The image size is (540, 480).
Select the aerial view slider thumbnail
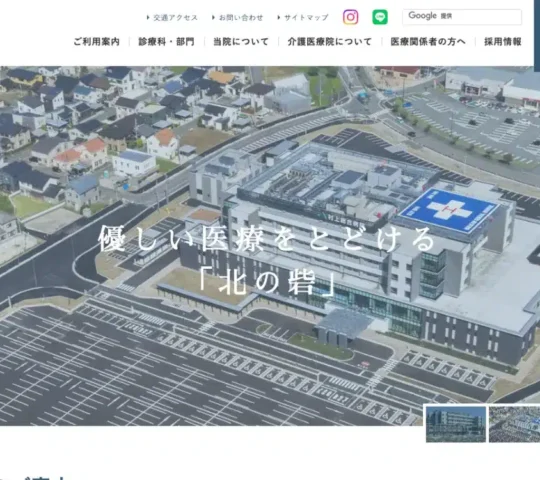[515, 424]
